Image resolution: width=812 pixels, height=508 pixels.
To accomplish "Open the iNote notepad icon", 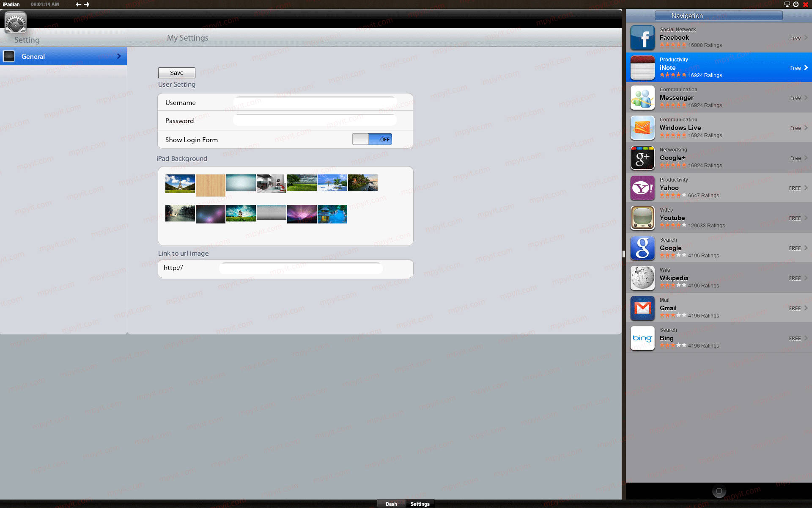I will click(x=642, y=68).
